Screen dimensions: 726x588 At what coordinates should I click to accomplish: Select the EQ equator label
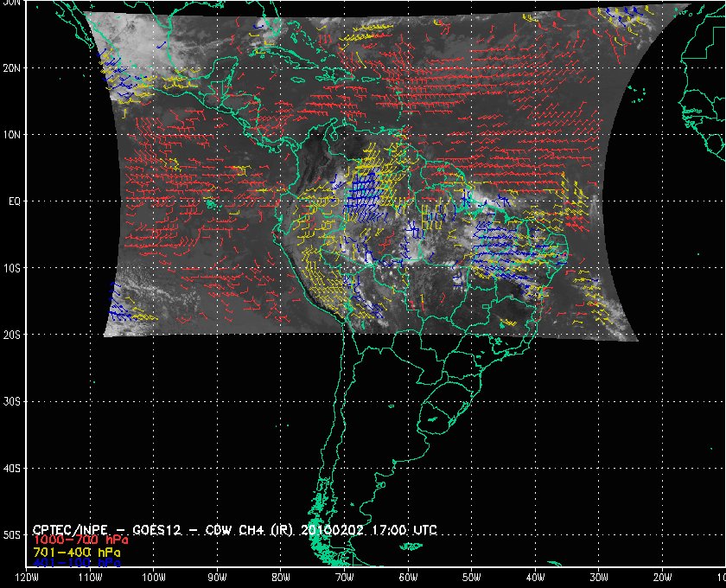[x=15, y=201]
